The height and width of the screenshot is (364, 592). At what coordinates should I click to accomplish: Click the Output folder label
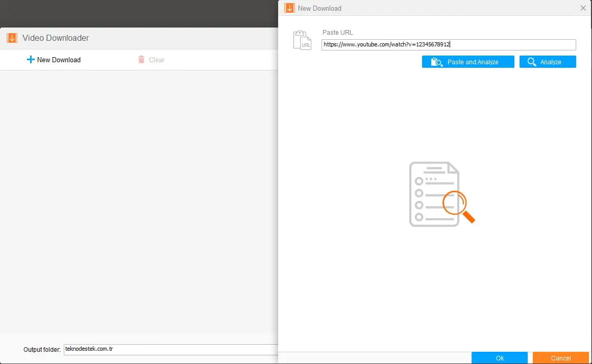42,350
